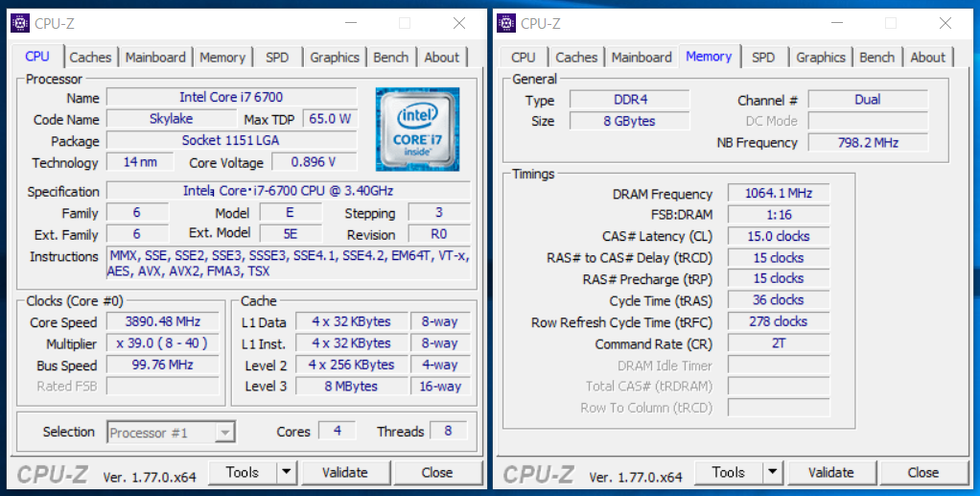Click the Name field Intel Core i7 6700
The image size is (980, 496).
click(231, 97)
